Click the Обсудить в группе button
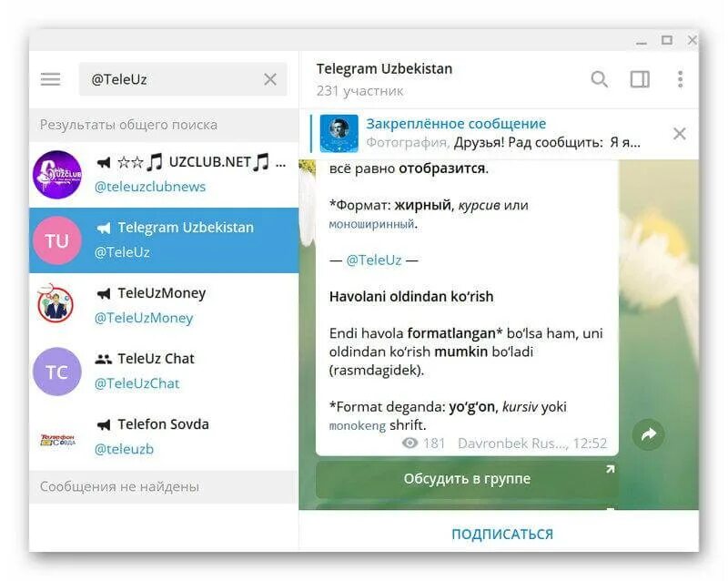The width and height of the screenshot is (728, 581). (467, 478)
